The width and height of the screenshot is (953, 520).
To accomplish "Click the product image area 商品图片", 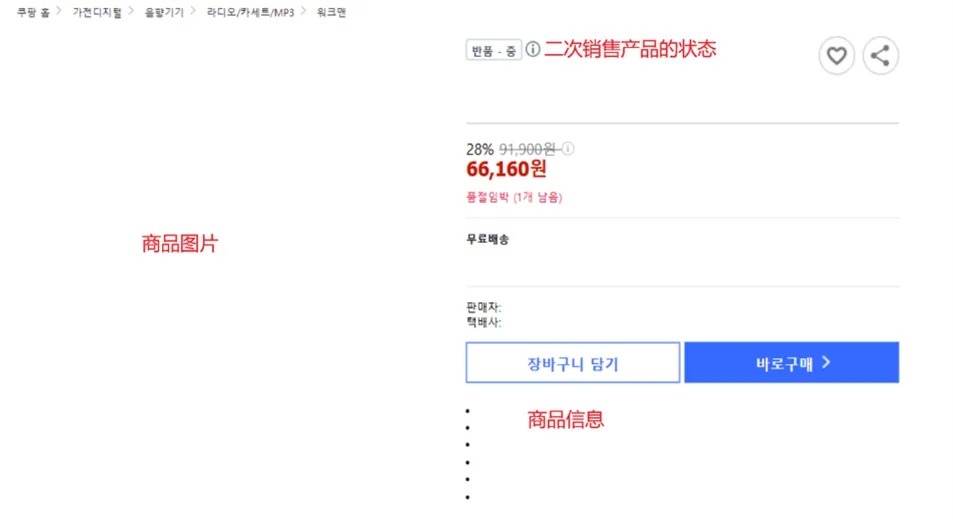I will pyautogui.click(x=180, y=244).
